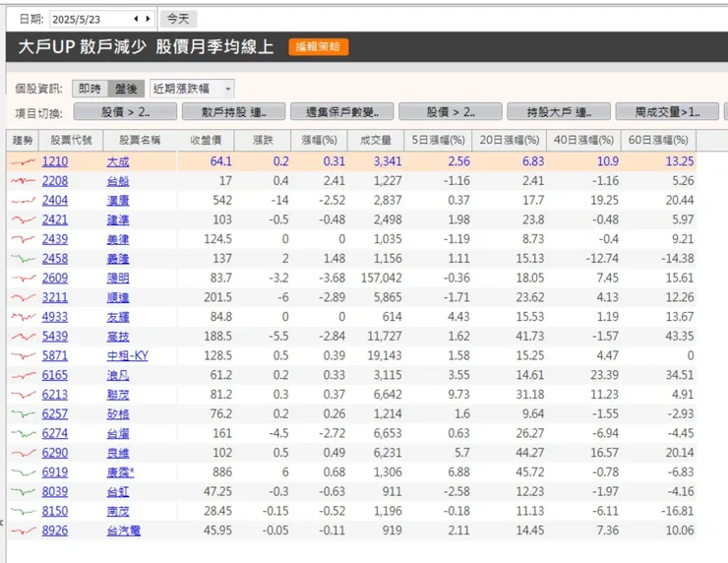Open the trend chart icon in the 2439 row
The height and width of the screenshot is (563, 728).
point(24,239)
